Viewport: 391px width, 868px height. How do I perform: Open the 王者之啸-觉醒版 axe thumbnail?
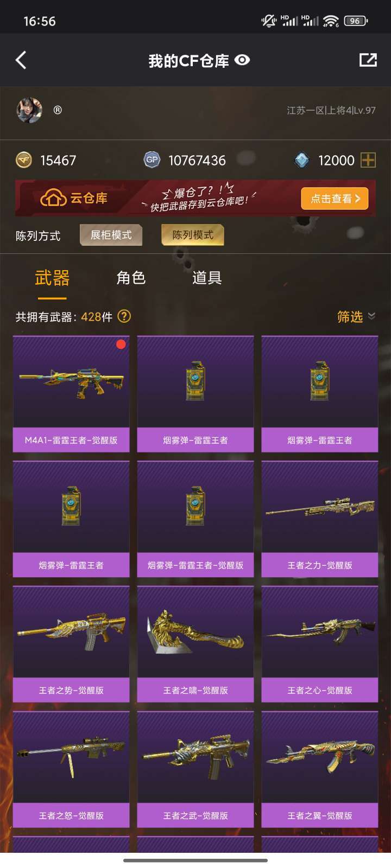pyautogui.click(x=195, y=632)
